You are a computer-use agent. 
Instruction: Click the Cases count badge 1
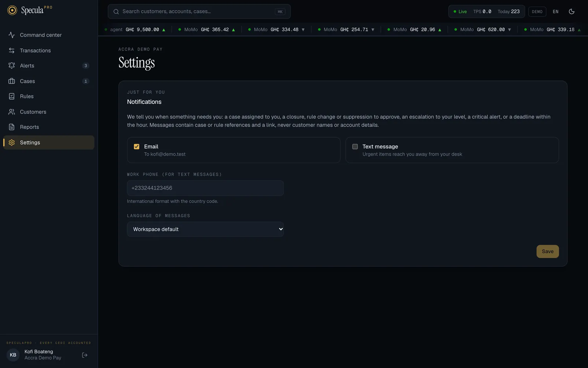coord(86,81)
